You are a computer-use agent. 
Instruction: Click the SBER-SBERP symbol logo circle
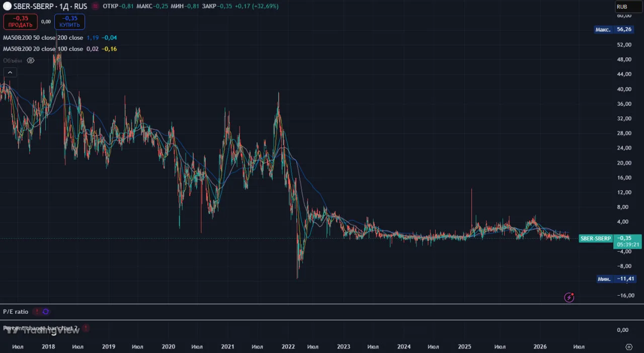[8, 7]
